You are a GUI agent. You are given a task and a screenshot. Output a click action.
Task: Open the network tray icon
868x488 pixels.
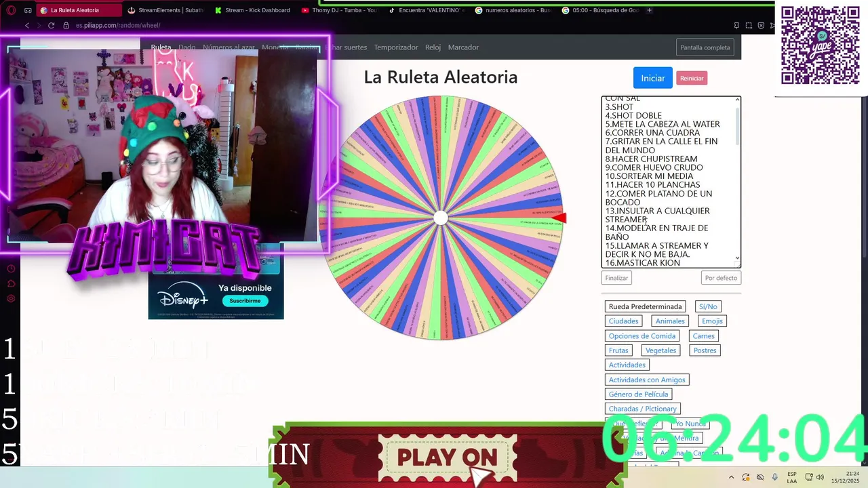click(809, 477)
